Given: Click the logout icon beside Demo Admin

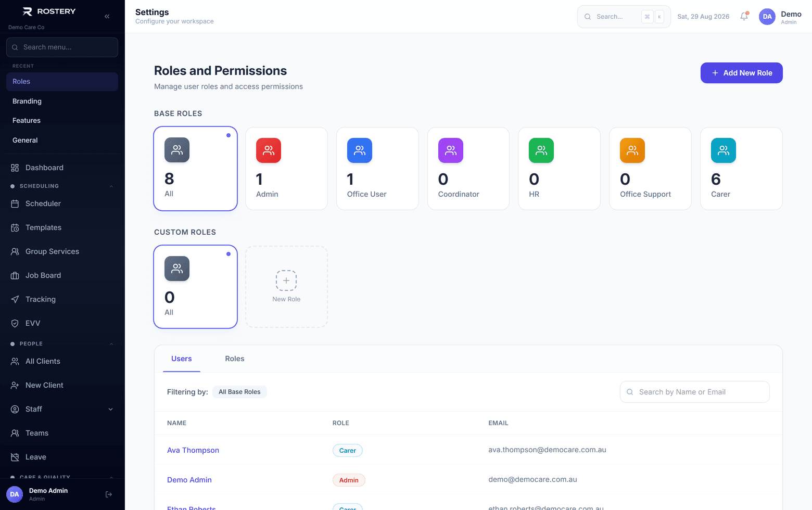Looking at the screenshot, I should [109, 494].
